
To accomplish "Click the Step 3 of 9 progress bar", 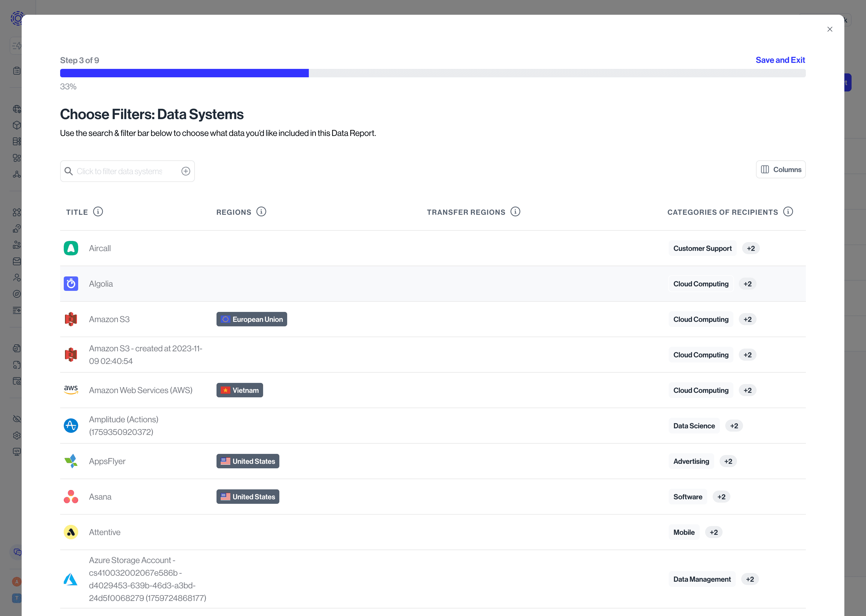I will coord(433,73).
